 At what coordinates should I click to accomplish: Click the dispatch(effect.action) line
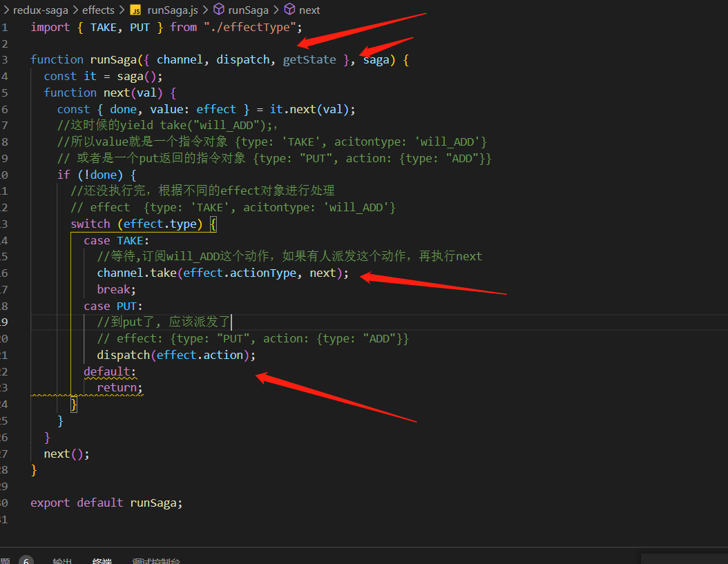176,355
